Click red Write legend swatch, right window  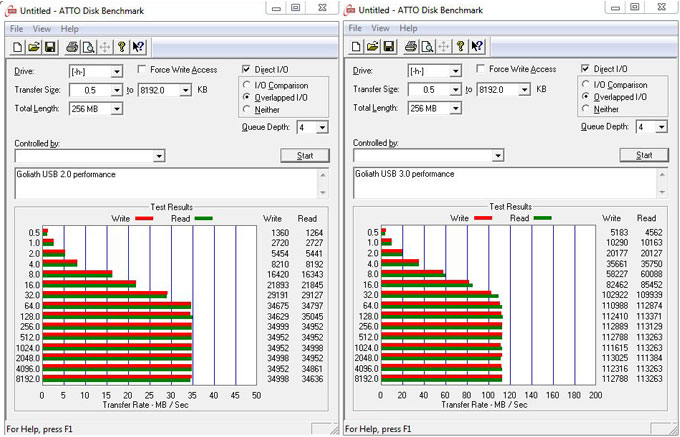pos(483,218)
